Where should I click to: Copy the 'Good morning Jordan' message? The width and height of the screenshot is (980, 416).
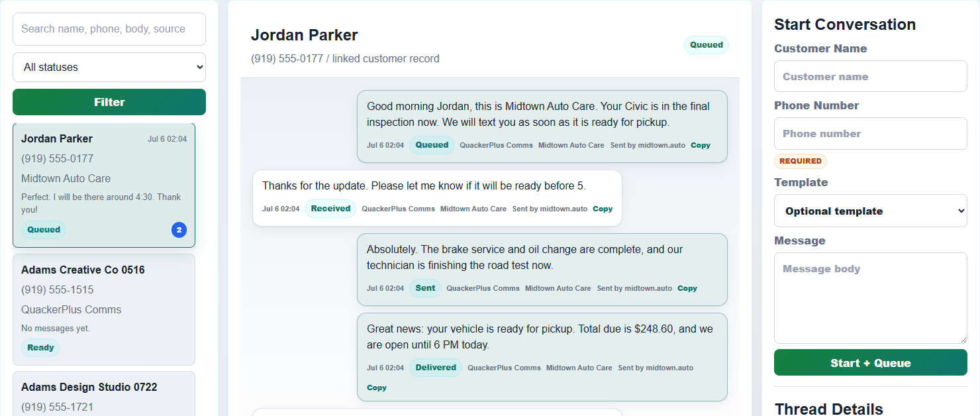701,145
